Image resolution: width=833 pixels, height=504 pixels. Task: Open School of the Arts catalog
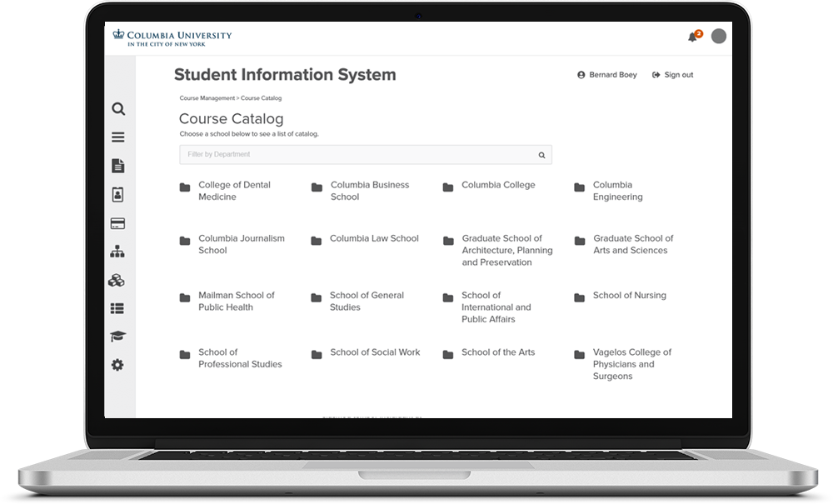pyautogui.click(x=498, y=352)
